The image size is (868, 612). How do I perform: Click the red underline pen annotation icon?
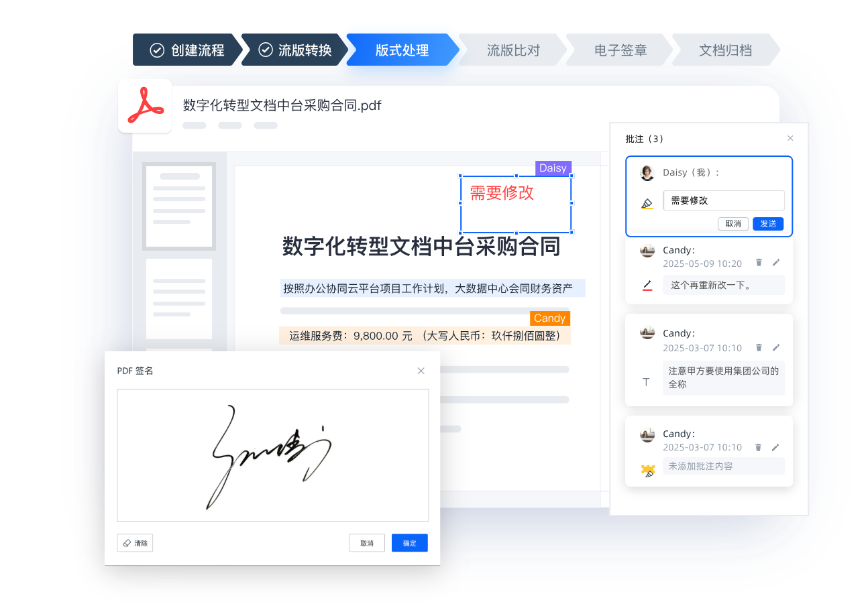647,286
